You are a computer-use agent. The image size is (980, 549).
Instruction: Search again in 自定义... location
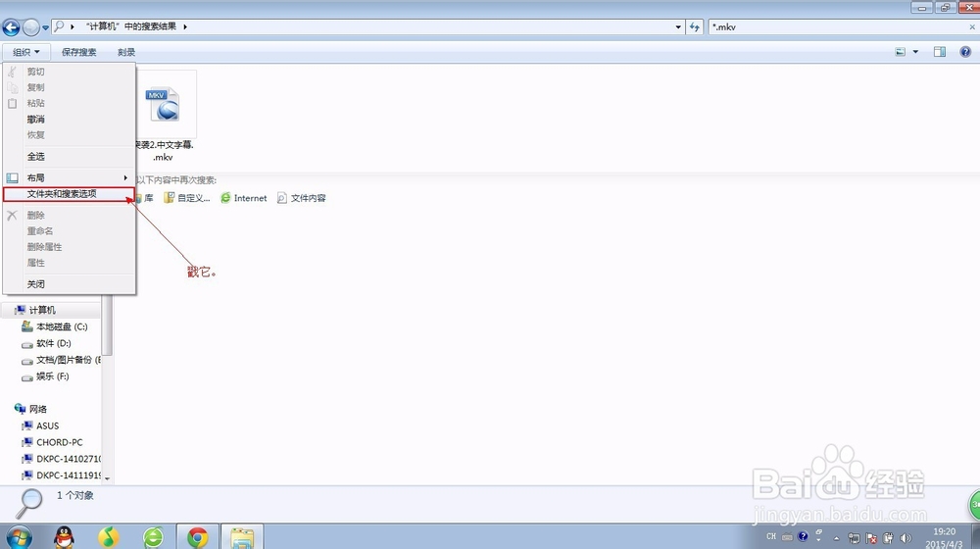point(187,198)
